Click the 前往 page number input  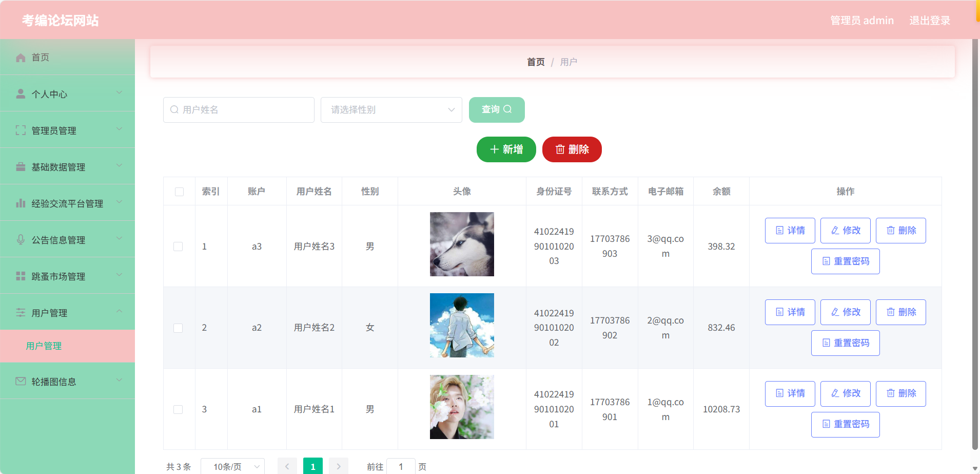tap(401, 466)
